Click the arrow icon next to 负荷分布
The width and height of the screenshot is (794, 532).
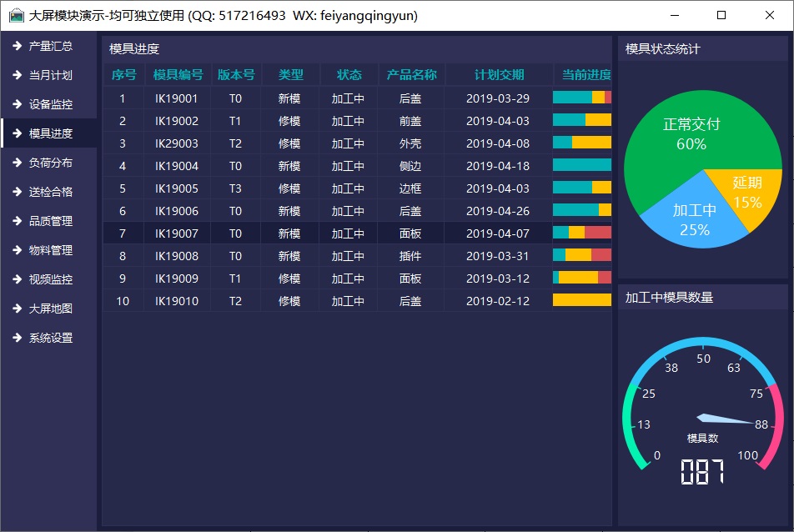click(x=17, y=163)
